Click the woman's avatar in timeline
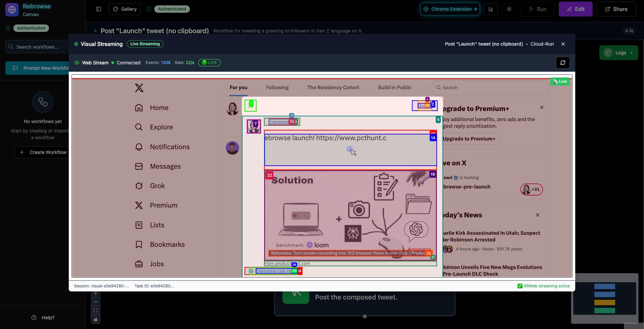This screenshot has width=644, height=329. pyautogui.click(x=232, y=109)
